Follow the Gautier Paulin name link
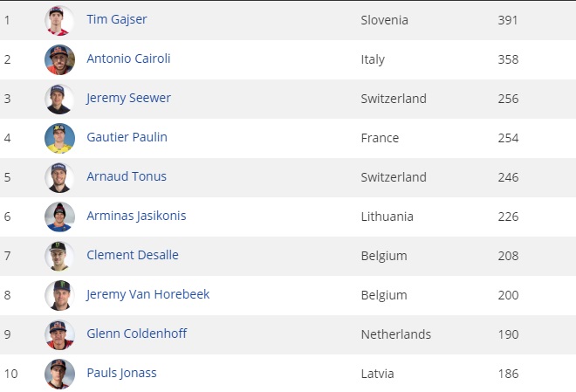The width and height of the screenshot is (576, 392). [127, 137]
